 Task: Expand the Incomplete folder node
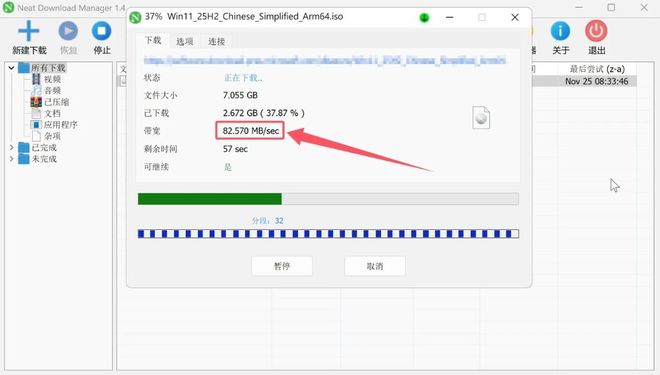coord(11,159)
